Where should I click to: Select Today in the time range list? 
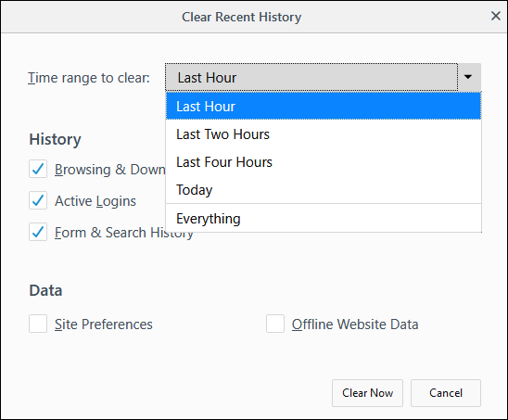(x=324, y=190)
